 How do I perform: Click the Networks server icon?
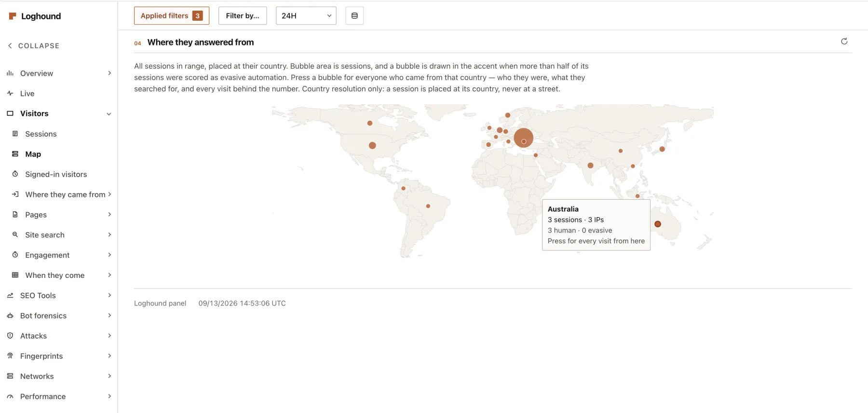pos(10,376)
